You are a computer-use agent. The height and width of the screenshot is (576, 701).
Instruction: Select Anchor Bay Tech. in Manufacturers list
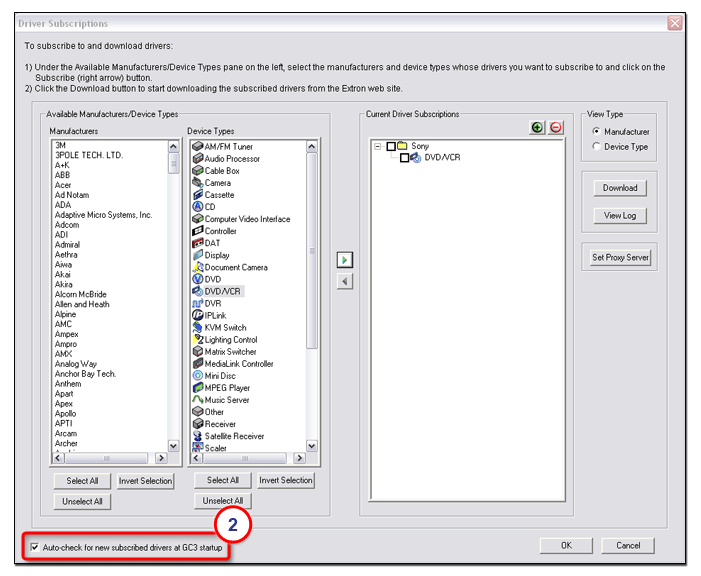(85, 374)
